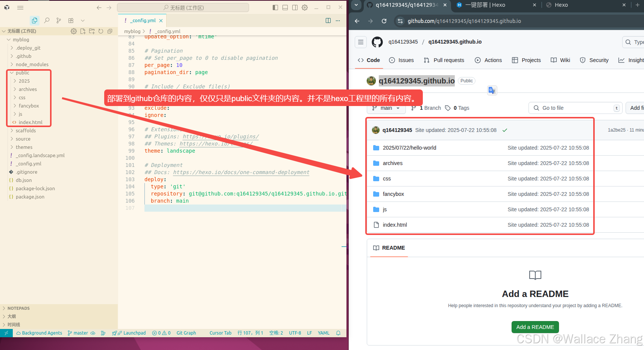Show errors and warnings count
This screenshot has height=350, width=644.
[161, 333]
